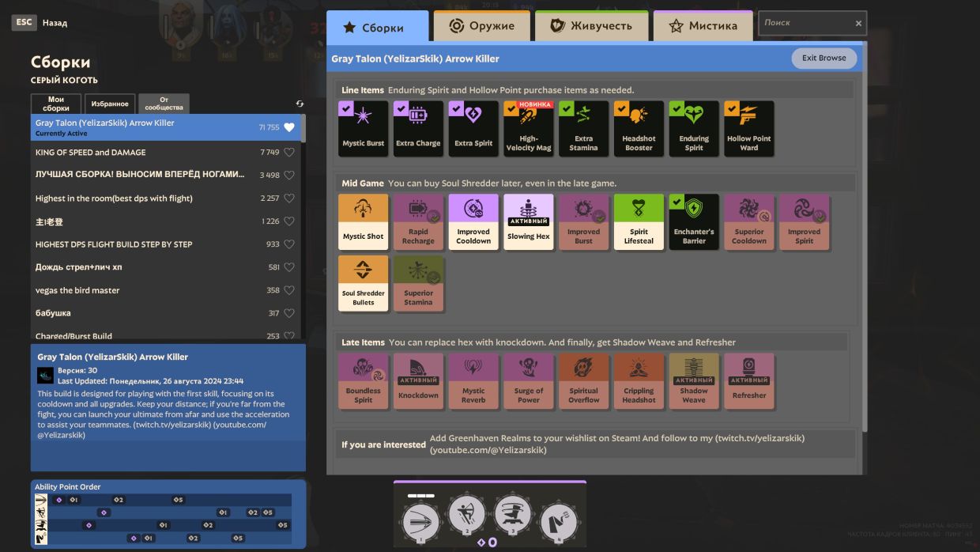
Task: Open the От сообщества builds filter
Action: point(164,104)
